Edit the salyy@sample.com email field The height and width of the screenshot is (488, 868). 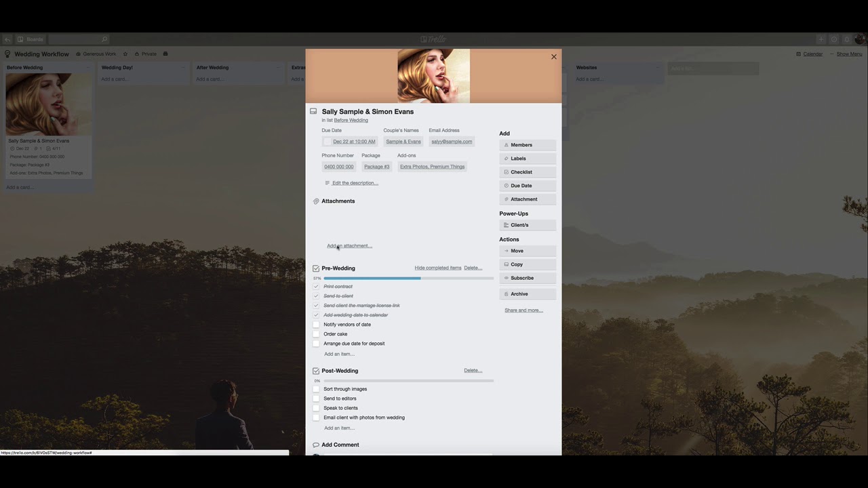pos(452,142)
